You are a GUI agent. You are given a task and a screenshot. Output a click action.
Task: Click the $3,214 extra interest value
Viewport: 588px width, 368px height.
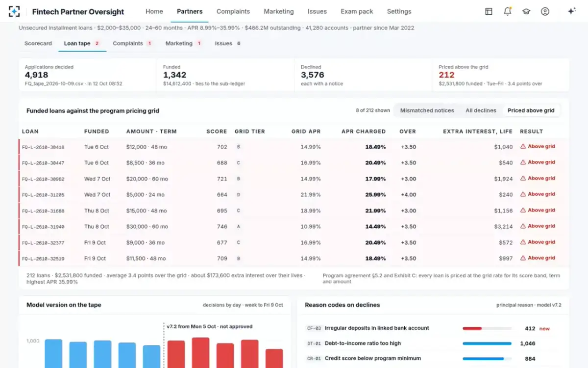coord(503,227)
